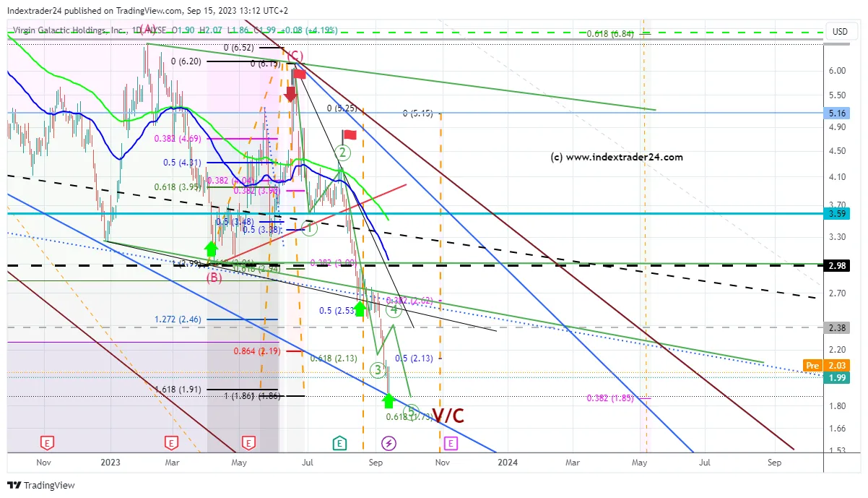The image size is (868, 498).
Task: Click the 4.50 value on price axis
Action: pyautogui.click(x=838, y=151)
